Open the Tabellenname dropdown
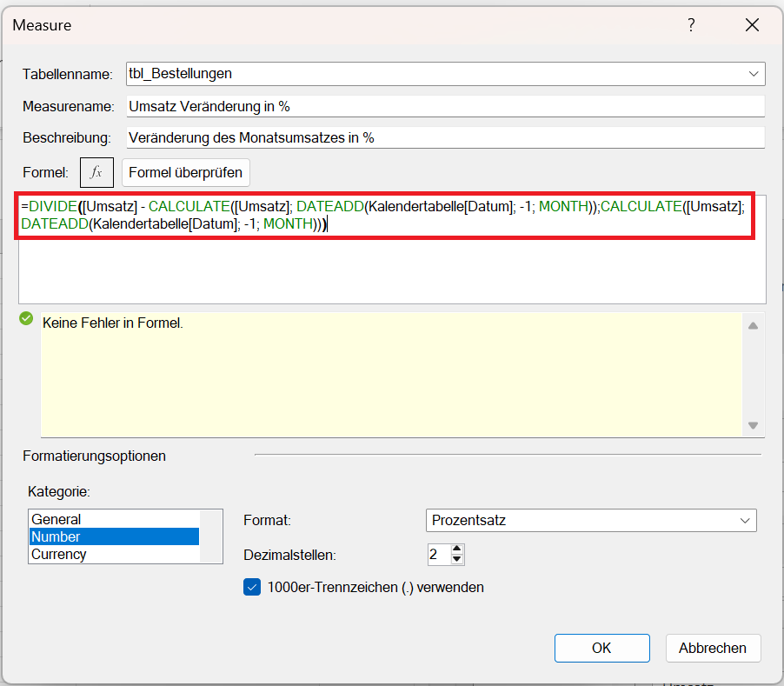The width and height of the screenshot is (784, 686). 753,74
